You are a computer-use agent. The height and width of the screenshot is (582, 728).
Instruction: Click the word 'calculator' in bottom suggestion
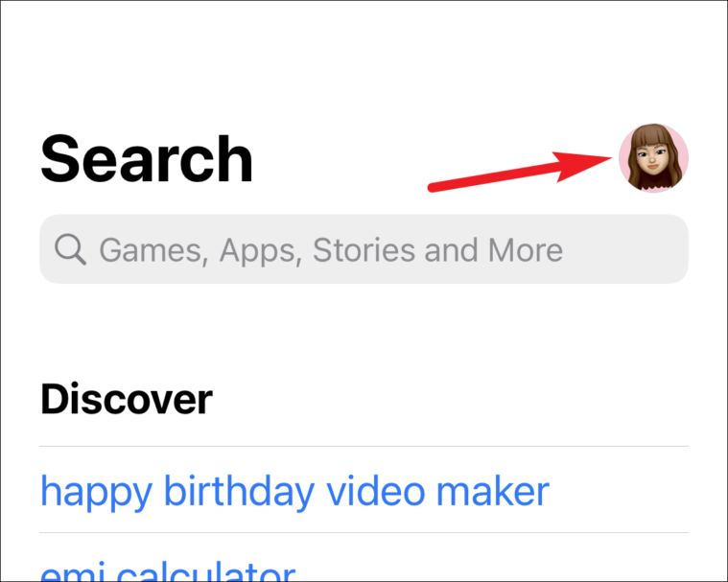click(206, 571)
